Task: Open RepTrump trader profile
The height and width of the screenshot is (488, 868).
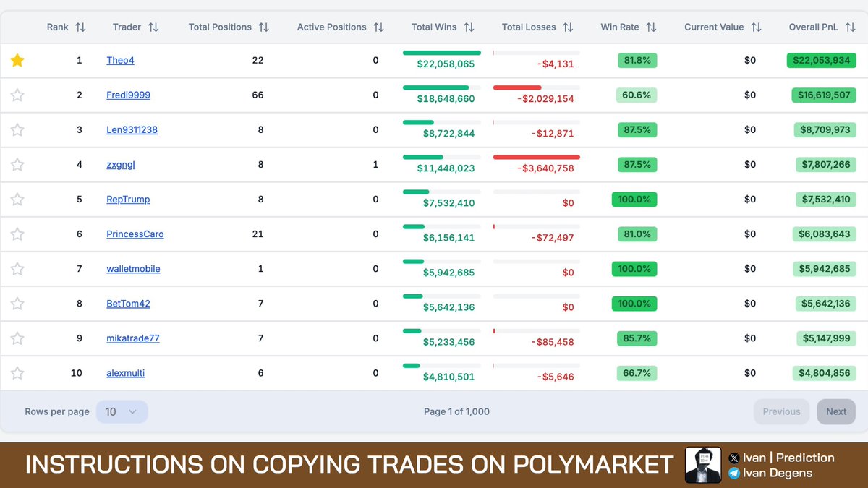Action: pos(128,200)
